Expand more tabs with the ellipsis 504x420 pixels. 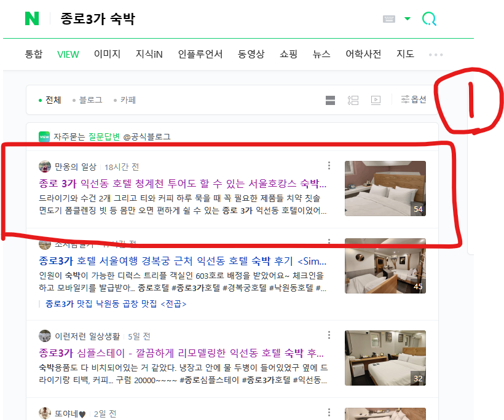[x=436, y=55]
